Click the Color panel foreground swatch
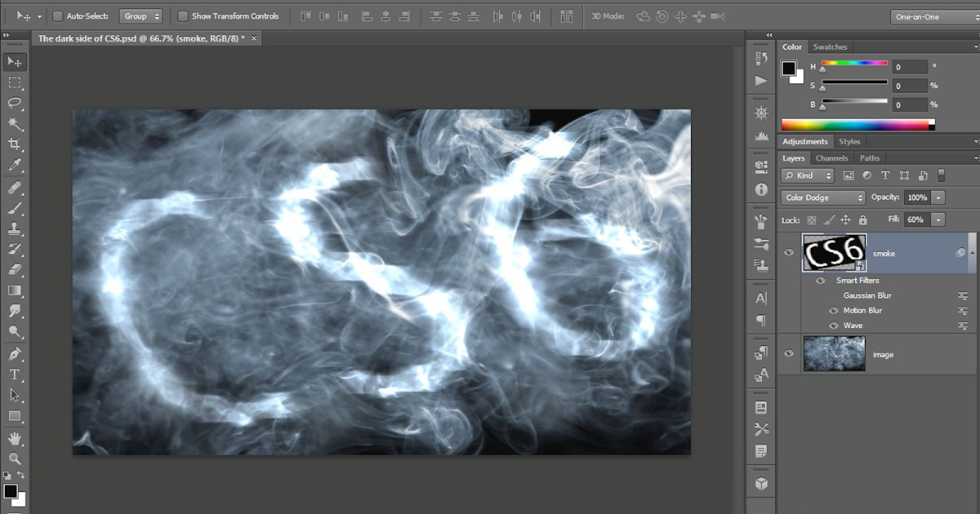The height and width of the screenshot is (514, 980). pos(789,69)
